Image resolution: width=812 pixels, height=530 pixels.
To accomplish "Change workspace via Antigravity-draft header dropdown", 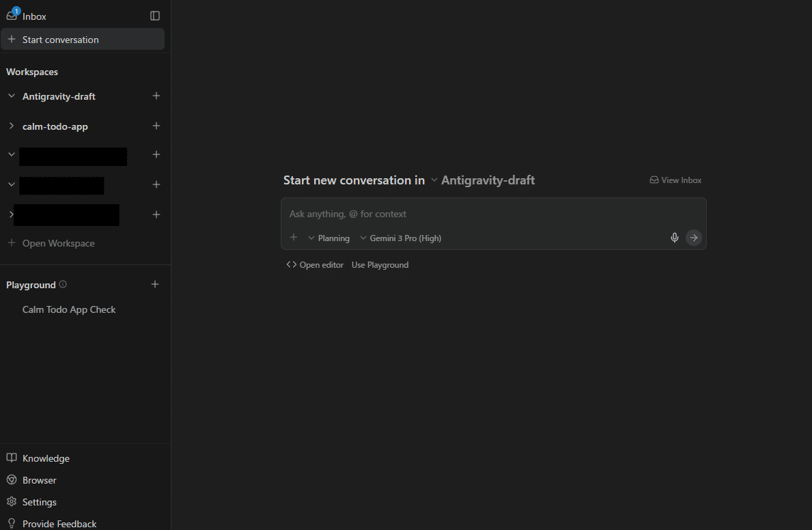I will [482, 180].
